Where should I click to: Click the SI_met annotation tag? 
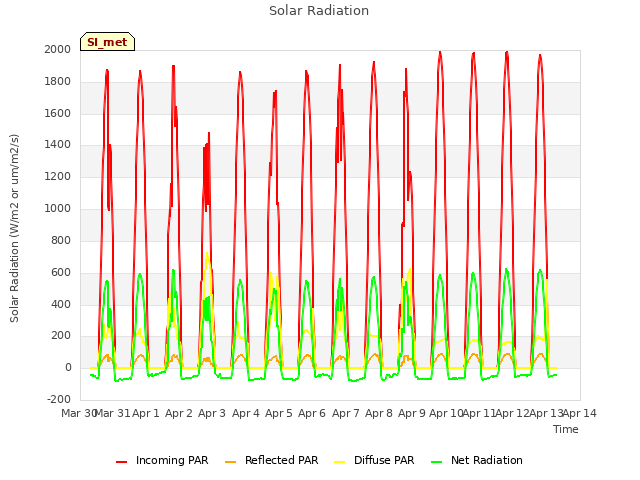(x=107, y=42)
